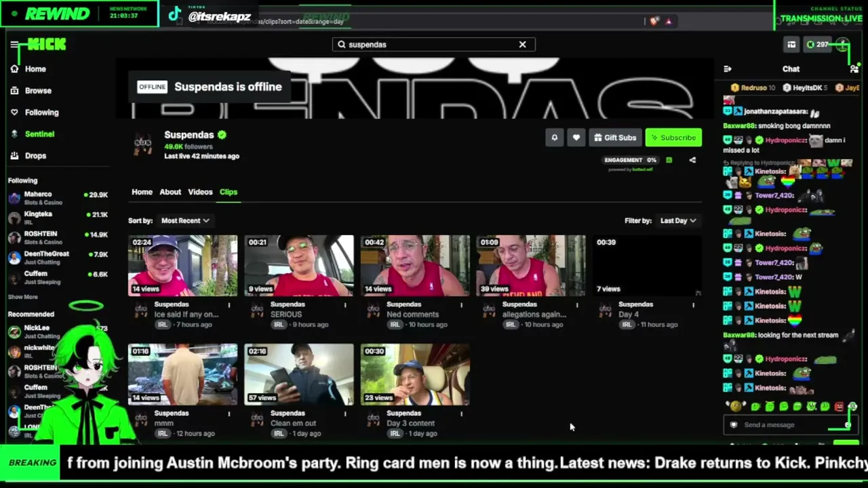Switch to the Videos tab
The height and width of the screenshot is (488, 868).
point(200,192)
